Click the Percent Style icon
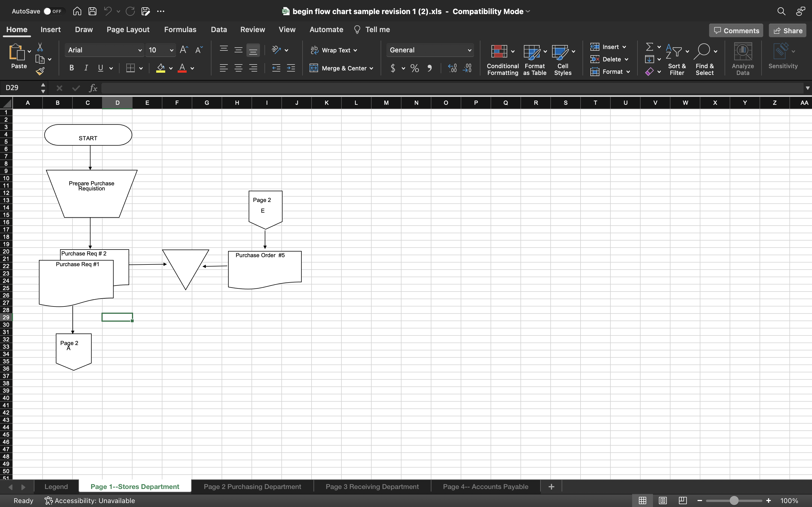812x507 pixels. [x=414, y=68]
